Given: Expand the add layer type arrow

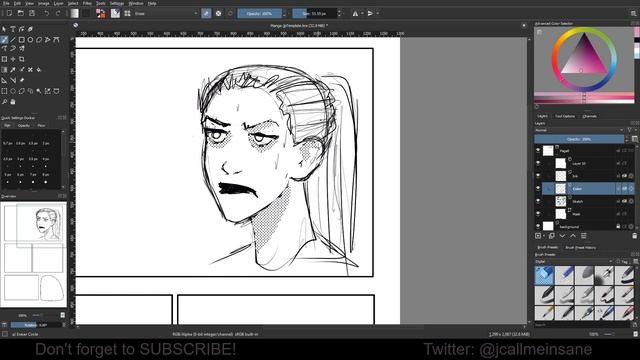Looking at the screenshot, I should click(544, 236).
